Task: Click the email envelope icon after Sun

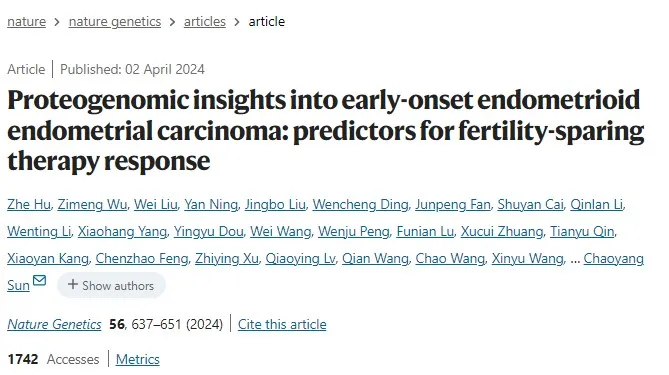Action: click(39, 281)
